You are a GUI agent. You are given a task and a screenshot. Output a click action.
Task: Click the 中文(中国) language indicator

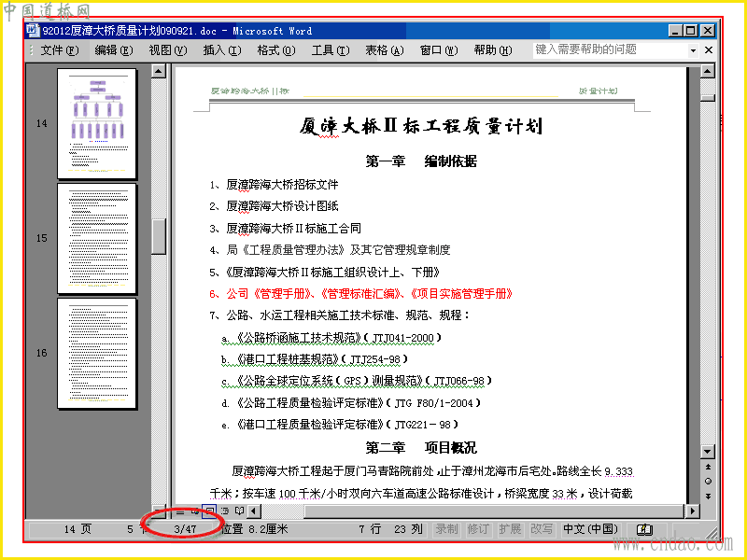pyautogui.click(x=590, y=529)
